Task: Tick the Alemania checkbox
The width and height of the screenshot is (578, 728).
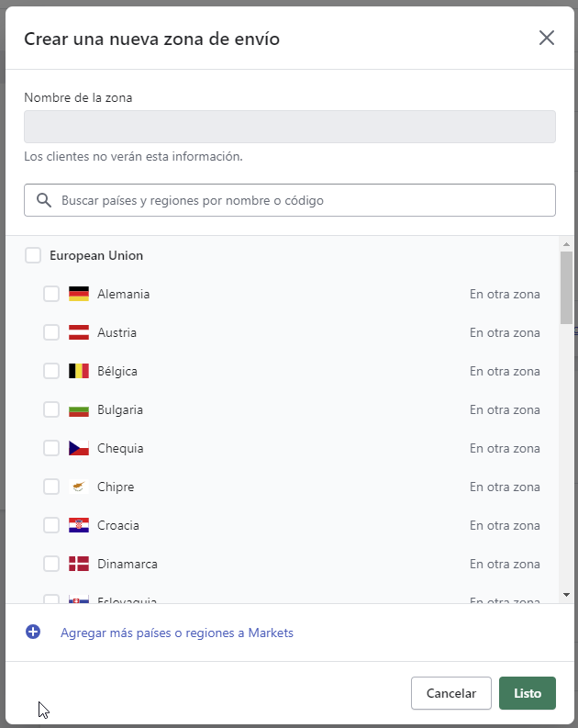Action: click(51, 294)
